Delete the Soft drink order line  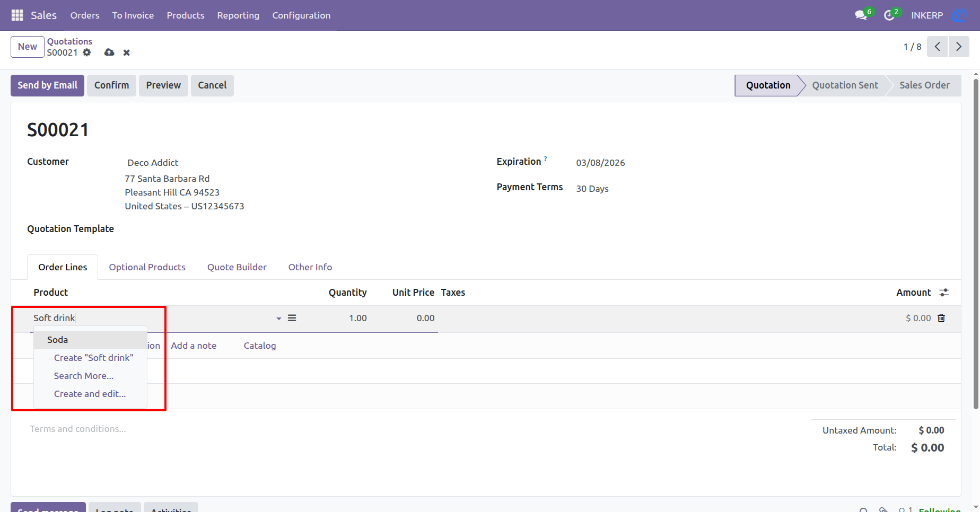(x=941, y=318)
